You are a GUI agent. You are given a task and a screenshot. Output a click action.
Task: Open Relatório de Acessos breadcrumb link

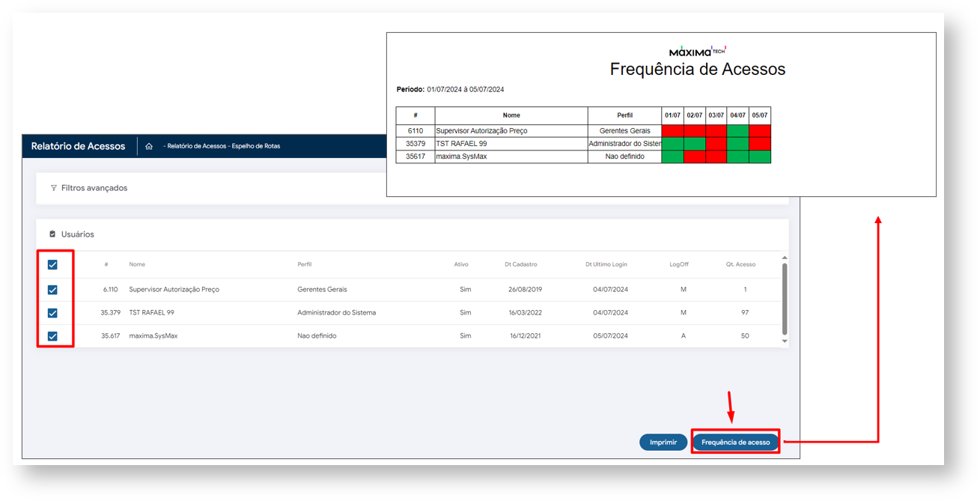(196, 147)
